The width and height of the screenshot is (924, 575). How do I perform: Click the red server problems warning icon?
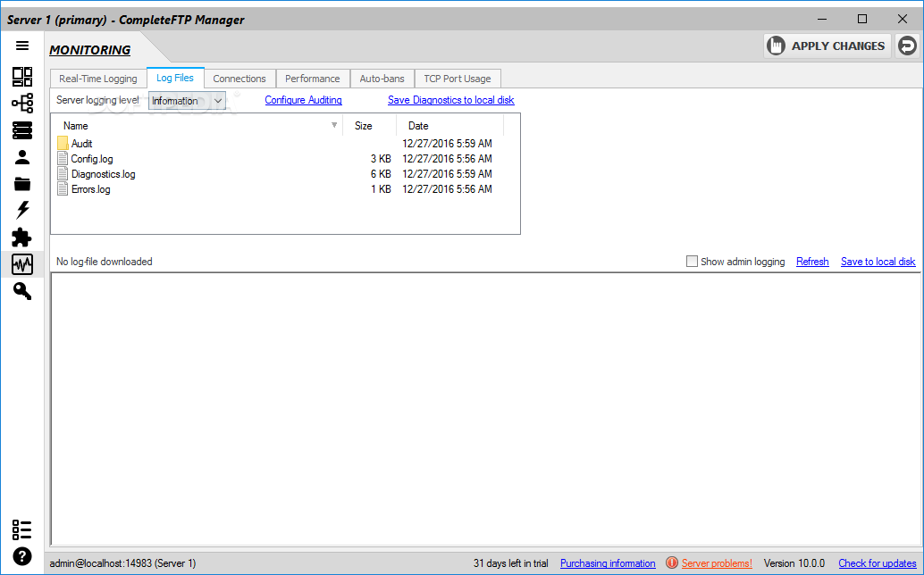pos(671,563)
